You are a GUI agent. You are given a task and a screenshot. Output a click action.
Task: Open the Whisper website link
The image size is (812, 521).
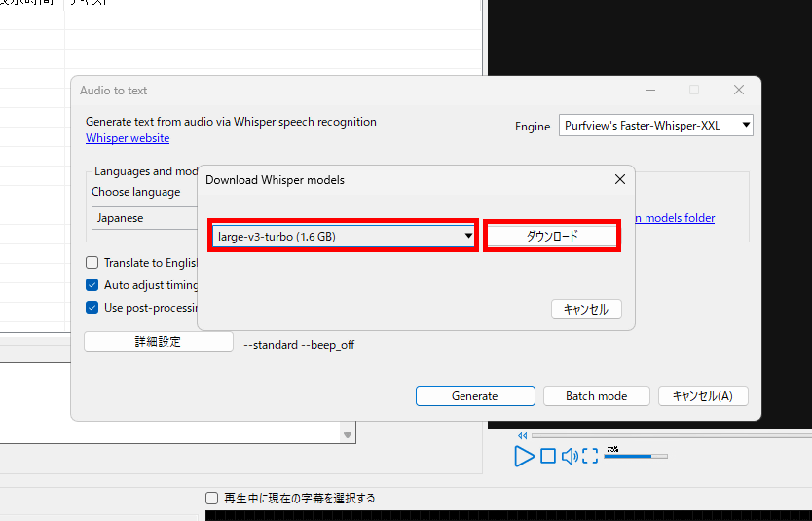coord(128,138)
